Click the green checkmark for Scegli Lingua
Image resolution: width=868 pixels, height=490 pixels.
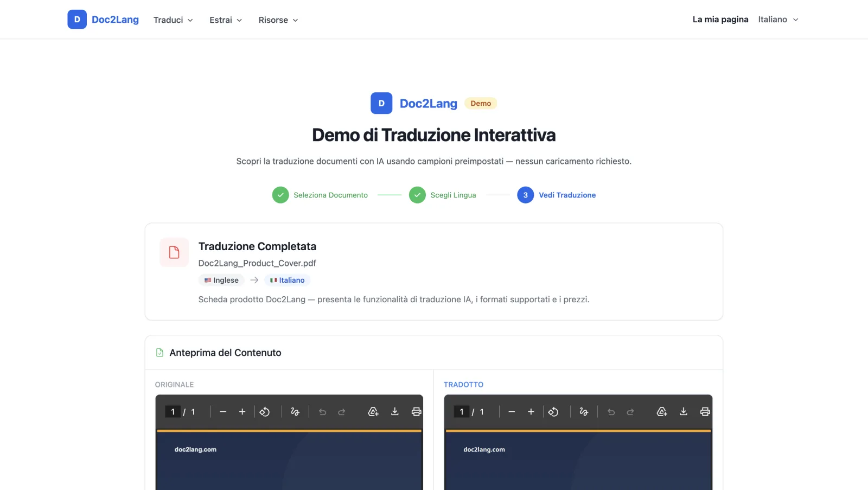(417, 195)
